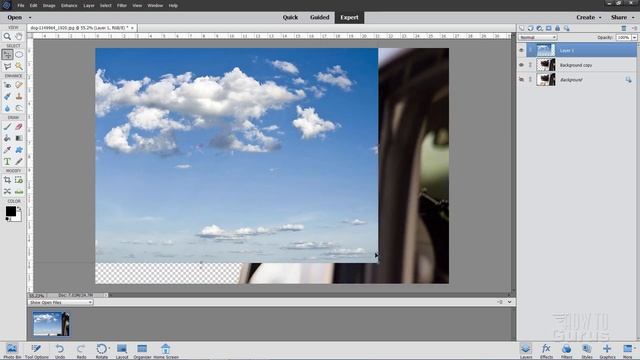Select the Red Eye Removal tool
The image size is (640, 360).
7,85
